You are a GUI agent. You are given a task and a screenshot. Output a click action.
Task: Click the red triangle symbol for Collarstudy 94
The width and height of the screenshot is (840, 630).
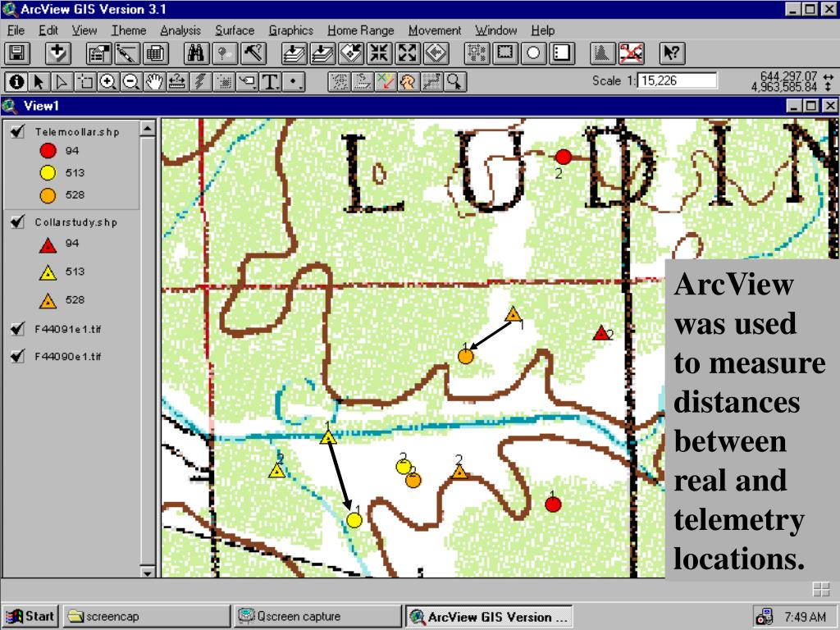(48, 244)
